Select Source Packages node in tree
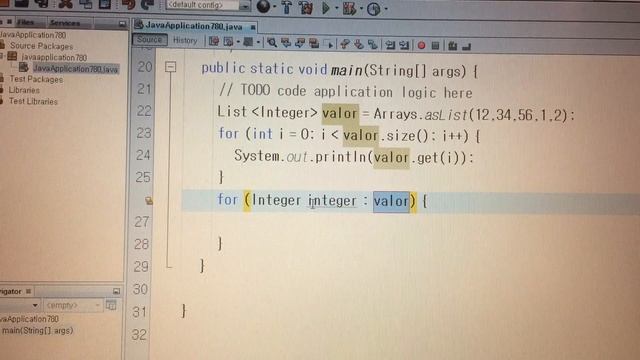This screenshot has height=360, width=640. pyautogui.click(x=41, y=46)
